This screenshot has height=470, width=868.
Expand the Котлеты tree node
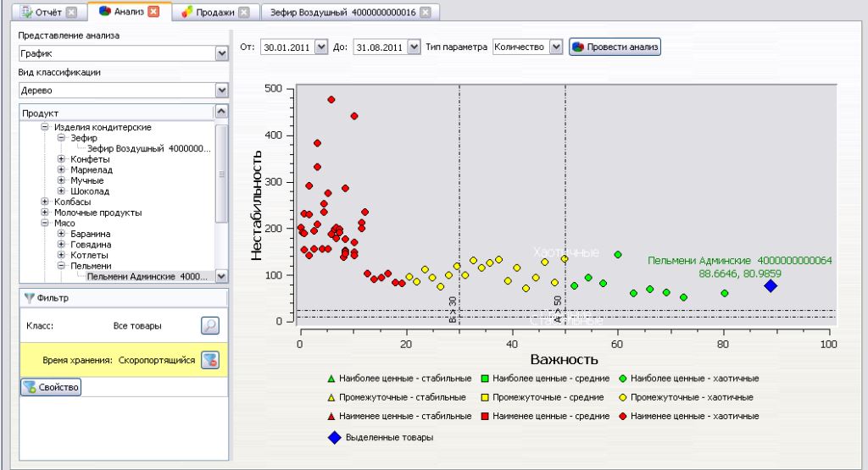coord(61,255)
